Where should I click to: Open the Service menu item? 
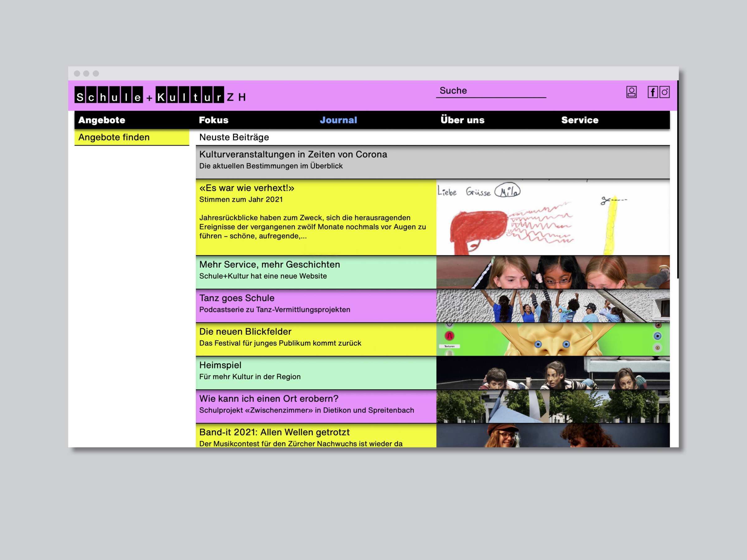pyautogui.click(x=580, y=120)
